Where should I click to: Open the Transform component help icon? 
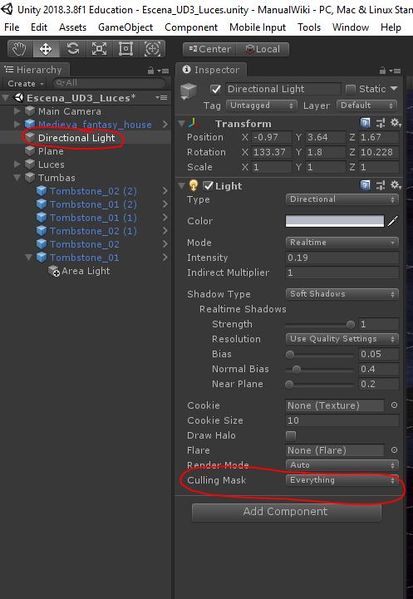point(365,123)
